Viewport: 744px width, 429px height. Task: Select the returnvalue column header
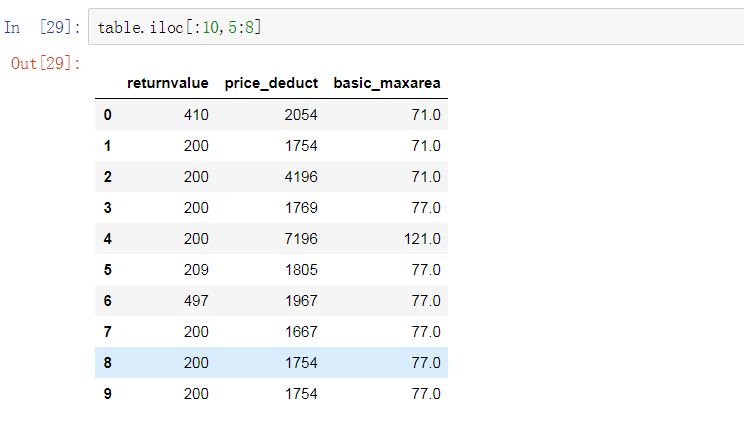168,83
